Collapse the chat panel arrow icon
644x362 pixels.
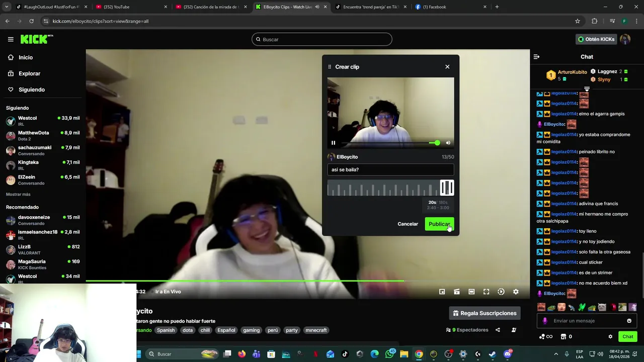(x=536, y=57)
